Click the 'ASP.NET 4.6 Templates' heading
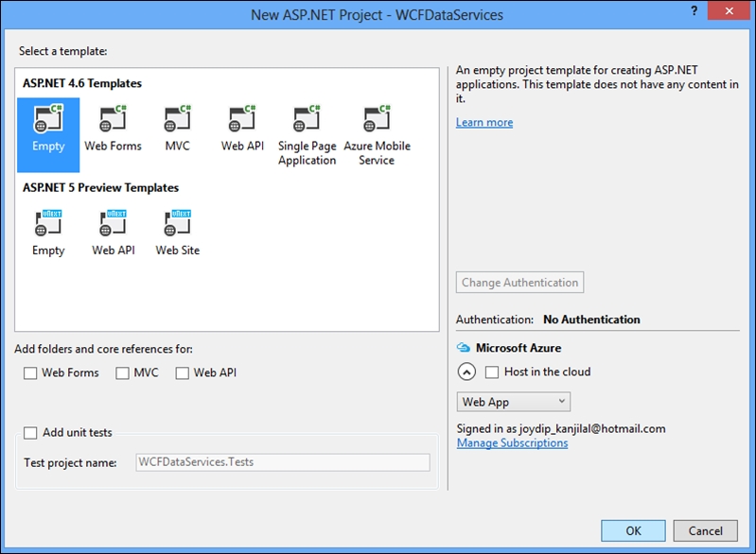This screenshot has width=756, height=554. coord(82,83)
